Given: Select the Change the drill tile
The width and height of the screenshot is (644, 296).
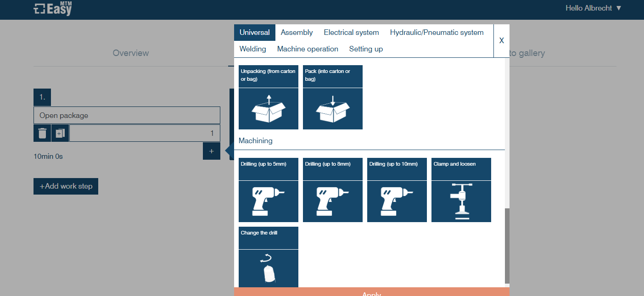Looking at the screenshot, I should click(269, 257).
